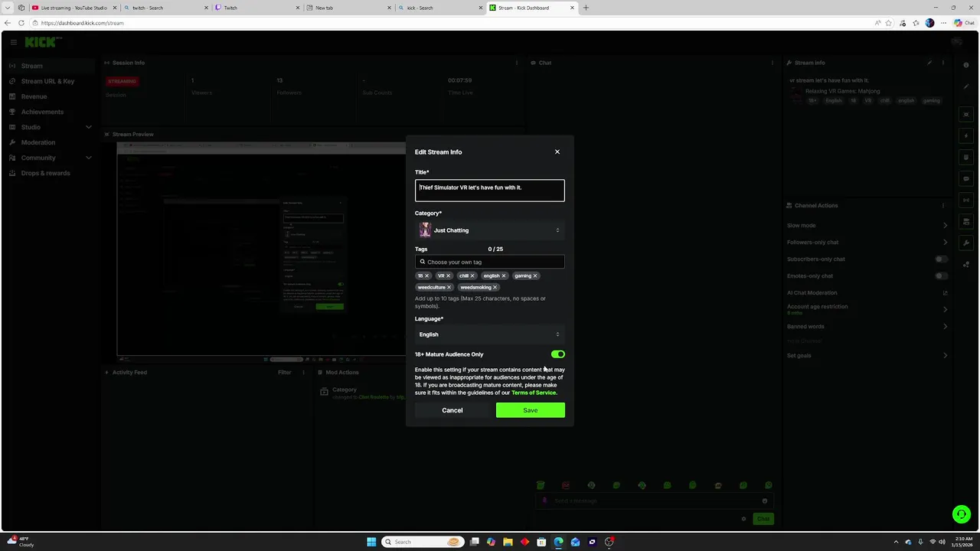Close the Edit Stream Info dialog
This screenshot has width=980, height=551.
click(x=557, y=152)
